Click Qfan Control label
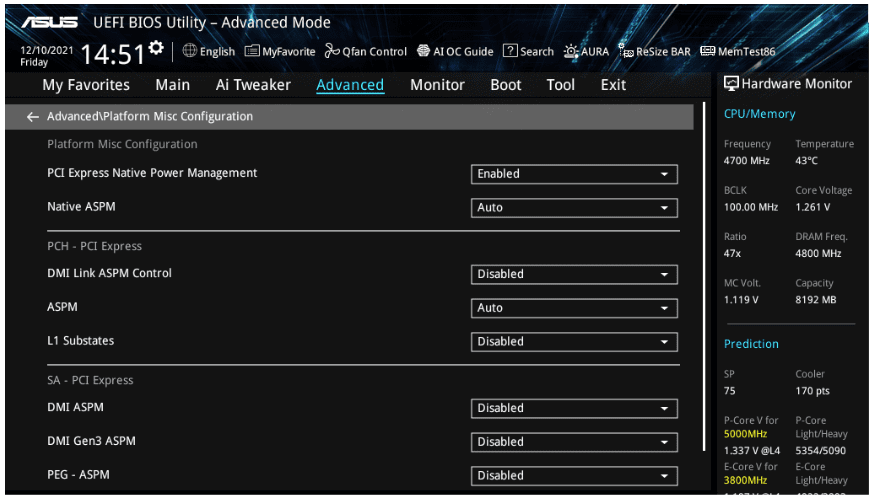Viewport: 877px width, 497px height. click(x=374, y=51)
